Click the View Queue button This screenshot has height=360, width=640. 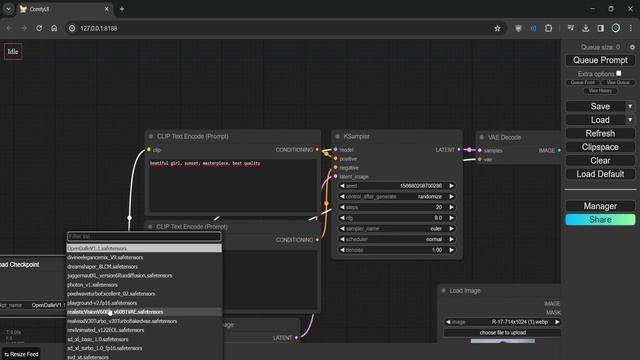pyautogui.click(x=618, y=82)
